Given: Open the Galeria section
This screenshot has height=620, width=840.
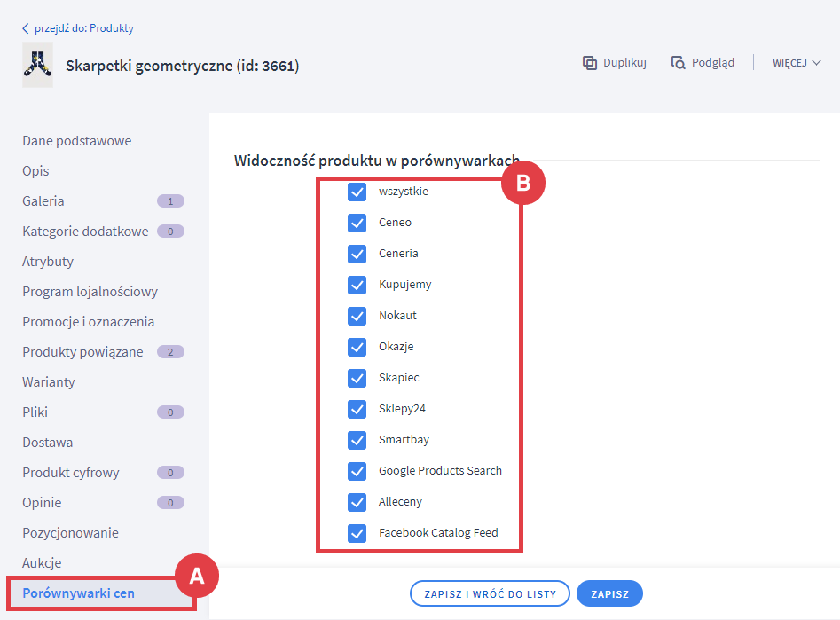Looking at the screenshot, I should click(43, 201).
